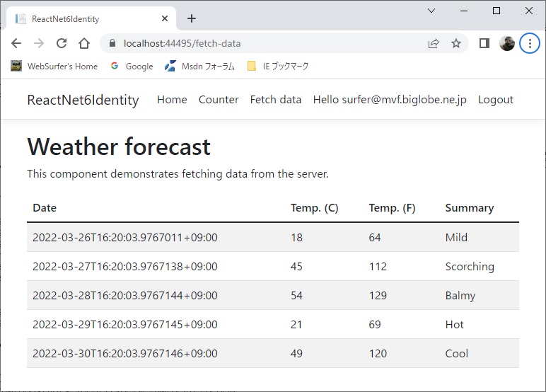Select date 2022-03-26T16:20:03.9767011+09:00
546x392 pixels.
click(x=125, y=237)
